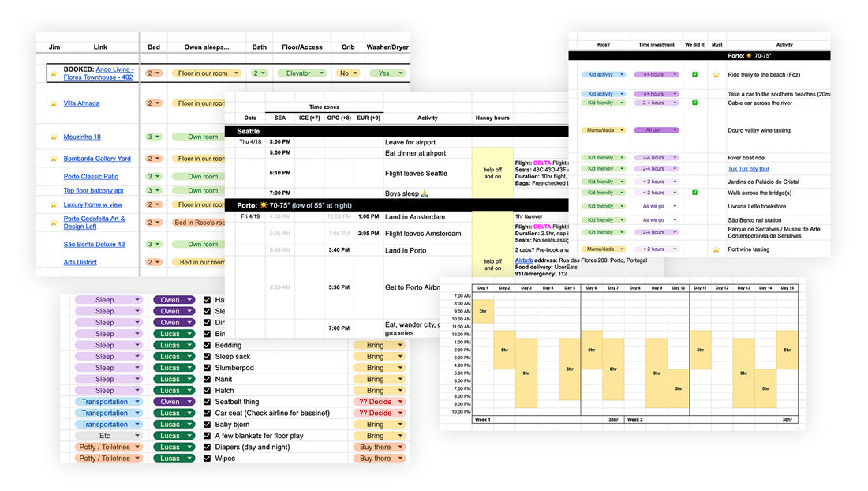Image resolution: width=868 pixels, height=491 pixels.
Task: Open the Elevator floor/access dropdown
Action: tap(300, 73)
